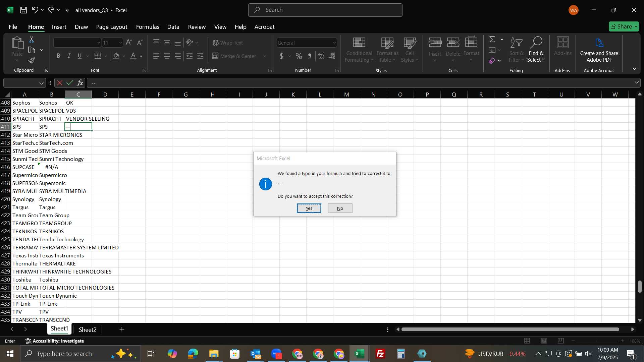Toggle Page Break Preview in status bar
Viewport: 644px width, 362px height.
point(561,341)
